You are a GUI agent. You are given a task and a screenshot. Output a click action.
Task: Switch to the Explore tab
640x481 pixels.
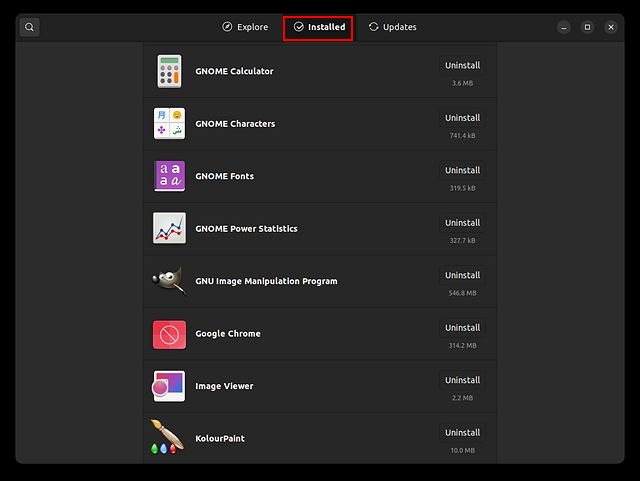(245, 27)
